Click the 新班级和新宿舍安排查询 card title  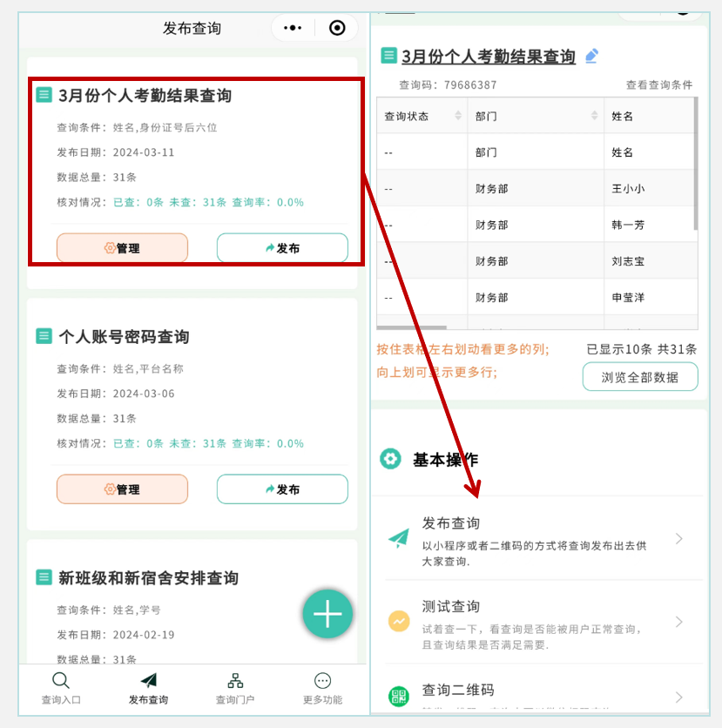point(149,578)
